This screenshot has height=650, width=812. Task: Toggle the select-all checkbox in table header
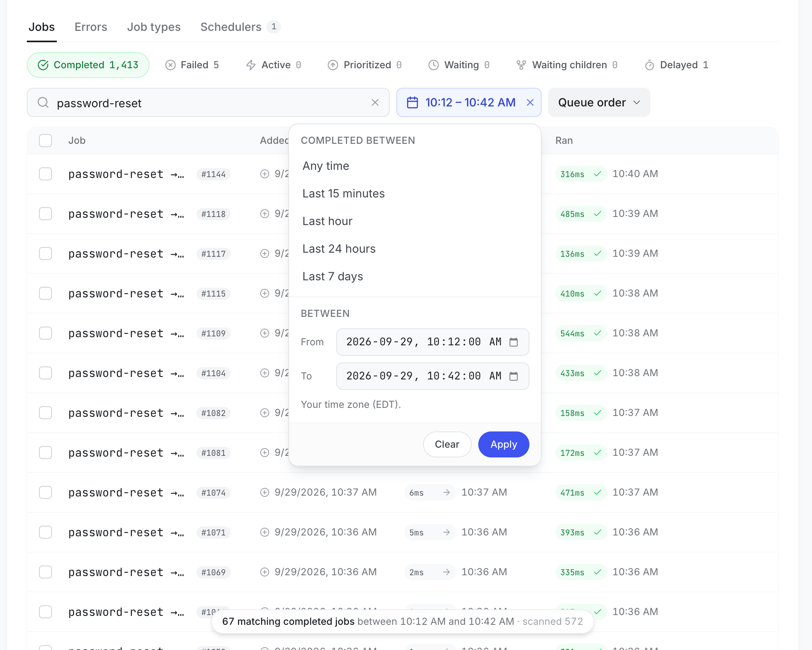(x=45, y=141)
